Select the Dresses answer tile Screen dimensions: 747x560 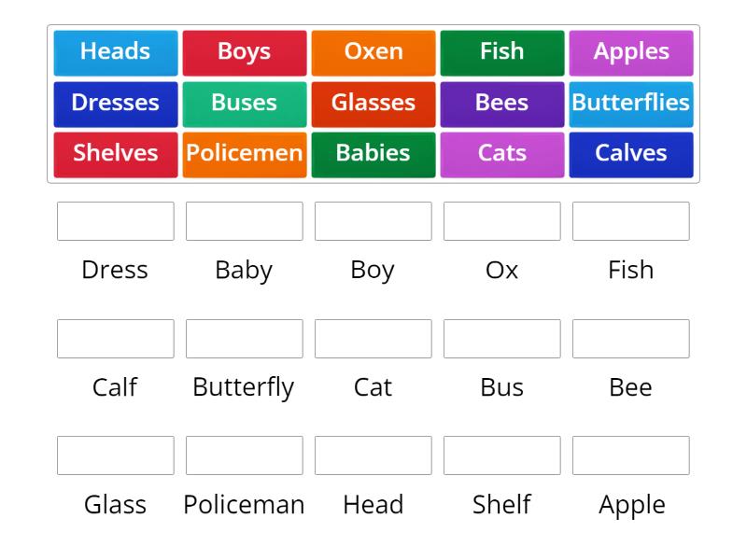[115, 104]
